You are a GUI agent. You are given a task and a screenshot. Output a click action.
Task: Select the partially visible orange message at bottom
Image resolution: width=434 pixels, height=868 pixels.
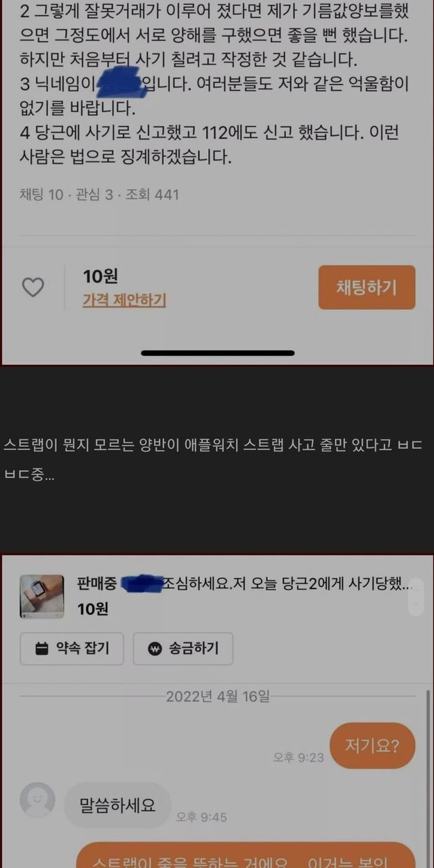245,855
